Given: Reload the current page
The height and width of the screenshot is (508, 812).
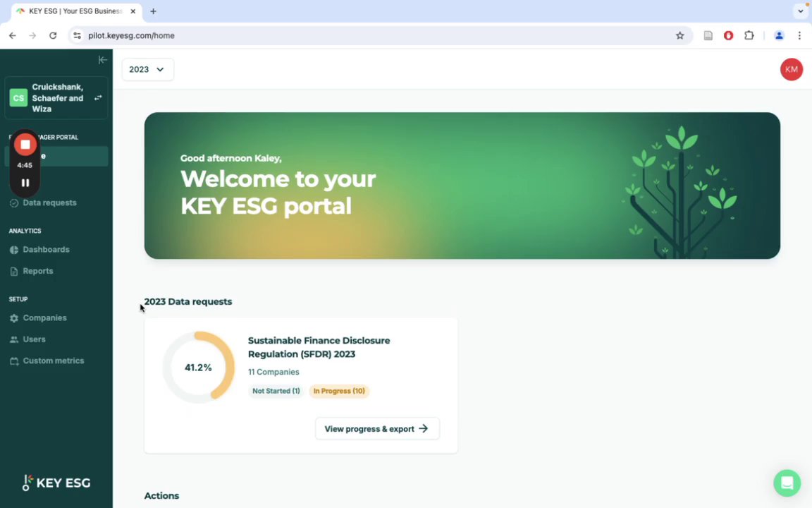Looking at the screenshot, I should point(53,35).
